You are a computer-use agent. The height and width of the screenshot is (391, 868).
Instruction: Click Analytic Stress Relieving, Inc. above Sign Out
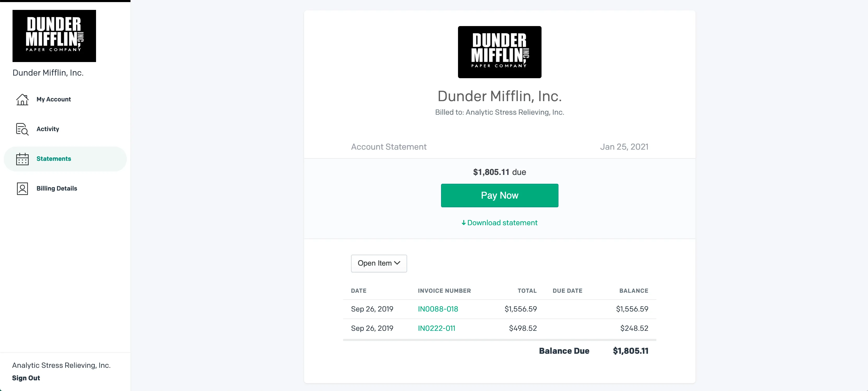61,365
